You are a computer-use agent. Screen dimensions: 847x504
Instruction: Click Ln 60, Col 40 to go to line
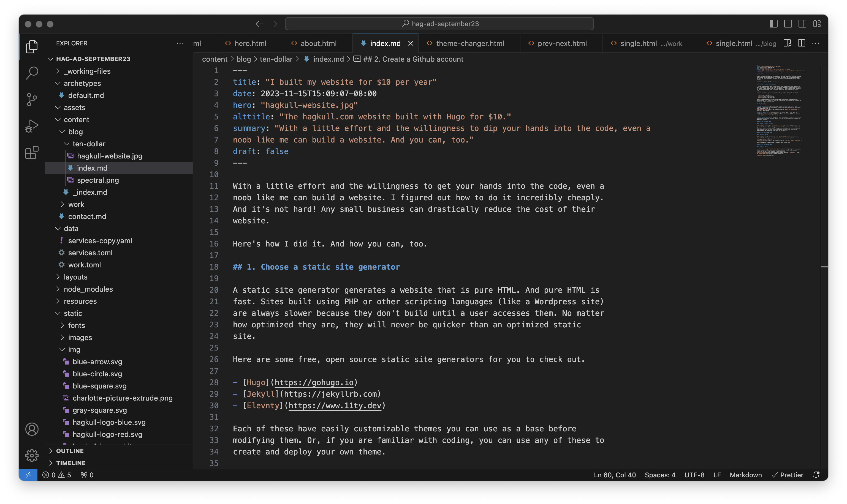(x=615, y=475)
